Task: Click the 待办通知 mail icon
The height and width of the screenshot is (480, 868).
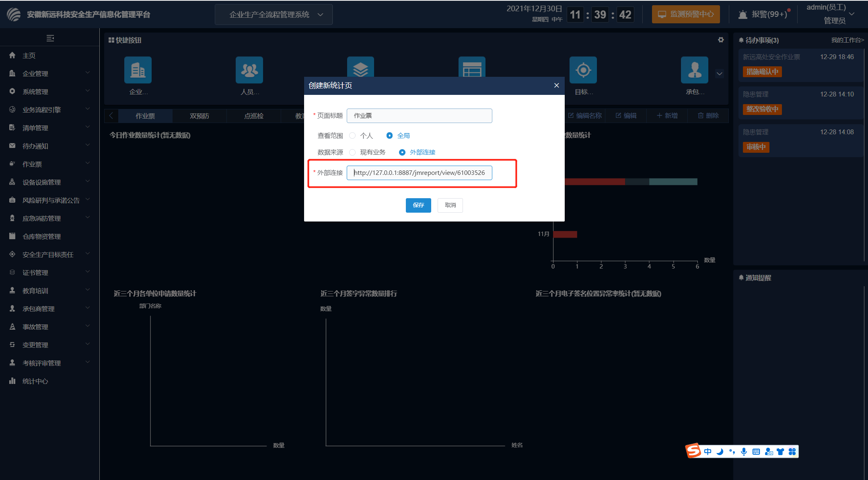Action: 12,146
